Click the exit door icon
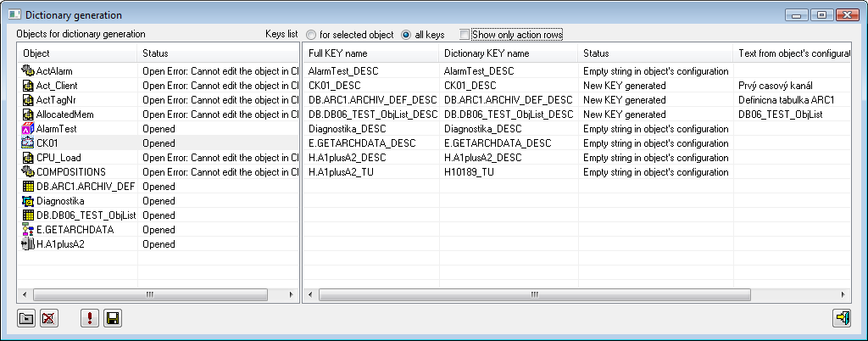Image resolution: width=868 pixels, height=341 pixels. tap(842, 317)
